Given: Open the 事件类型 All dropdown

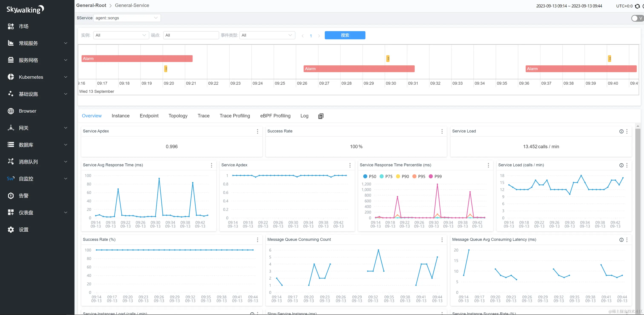Looking at the screenshot, I should pos(267,35).
